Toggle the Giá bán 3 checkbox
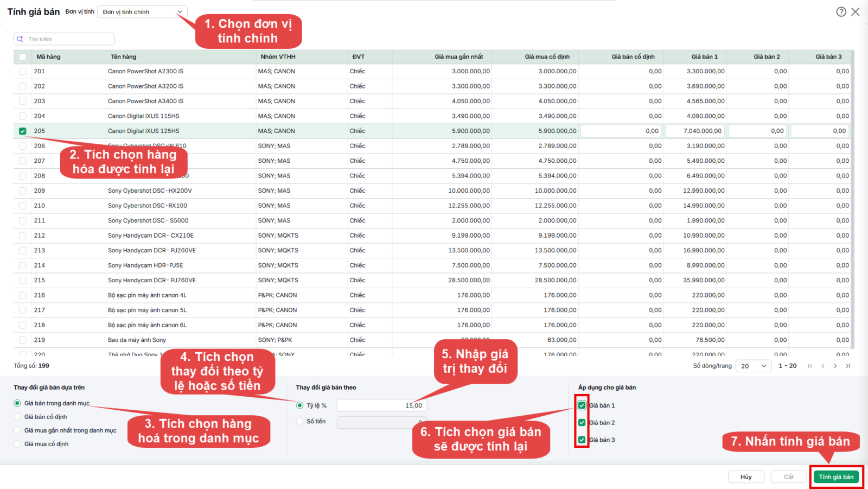This screenshot has height=489, width=868. tap(582, 440)
